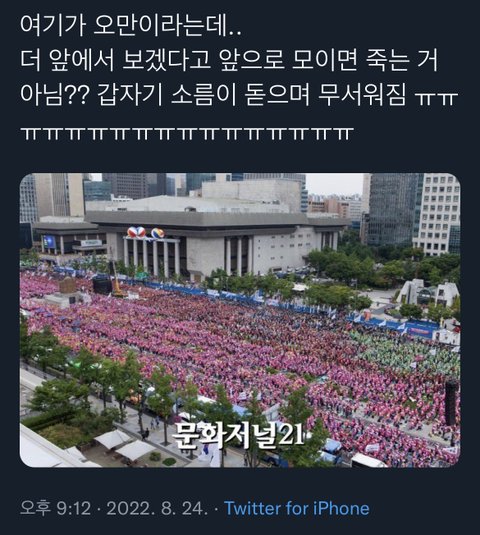
Task: Click the white tent canopies at photo bottom-left
Action: (125, 444)
